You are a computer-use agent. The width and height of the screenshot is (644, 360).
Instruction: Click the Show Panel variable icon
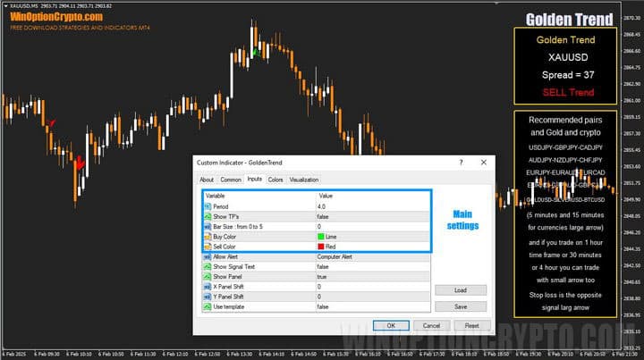click(208, 277)
